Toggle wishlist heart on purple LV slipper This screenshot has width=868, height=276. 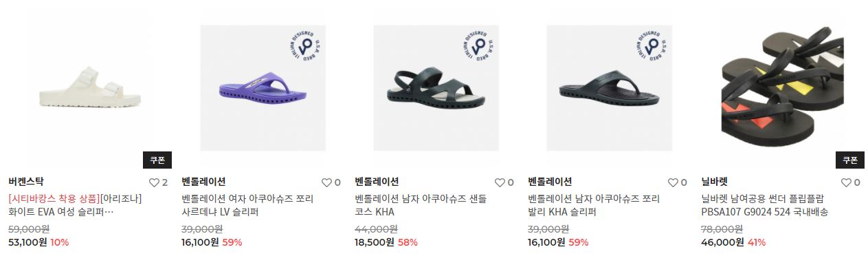pyautogui.click(x=326, y=182)
